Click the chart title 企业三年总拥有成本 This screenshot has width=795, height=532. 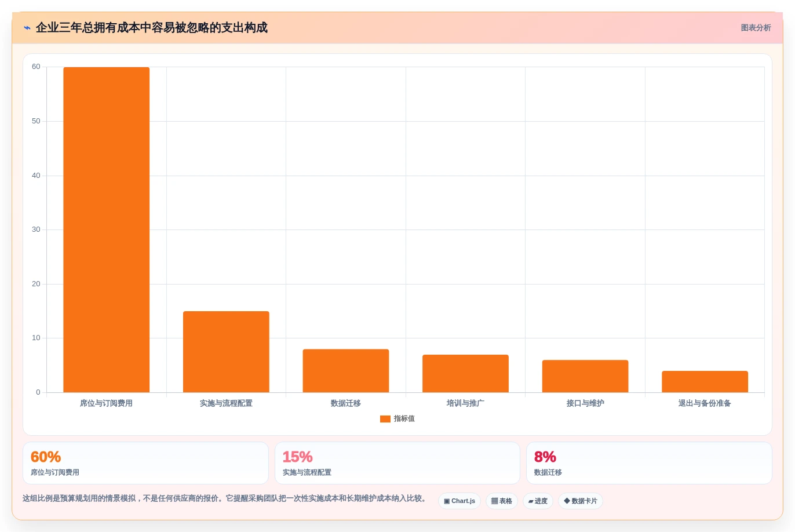151,28
